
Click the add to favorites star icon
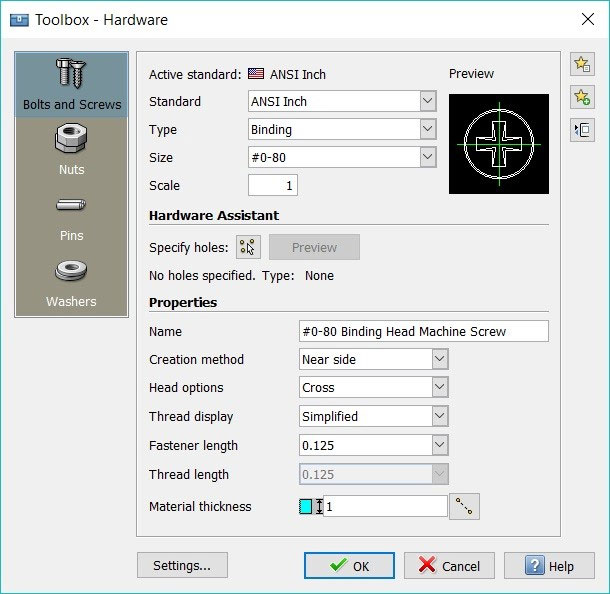(x=581, y=97)
